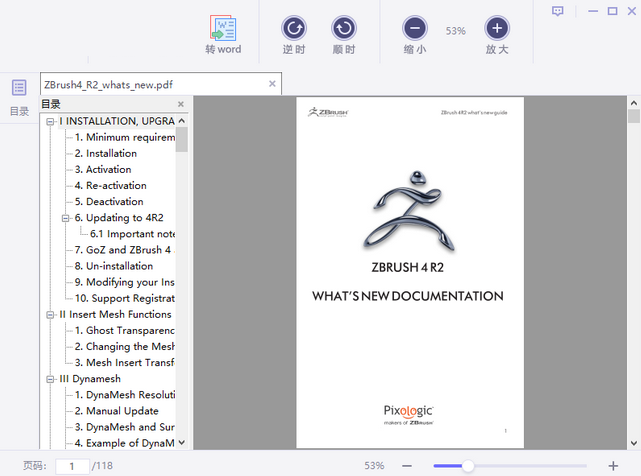Select II Insert Mesh Functions heading
Viewport: 641px width, 476px height.
pos(115,314)
